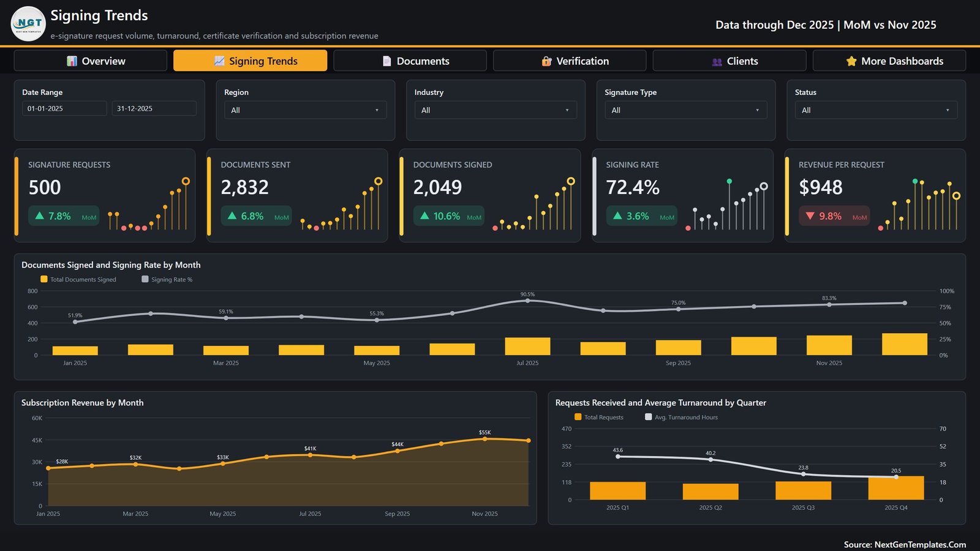The height and width of the screenshot is (551, 980).
Task: Click the start date field 01-01-2025
Action: click(x=64, y=108)
